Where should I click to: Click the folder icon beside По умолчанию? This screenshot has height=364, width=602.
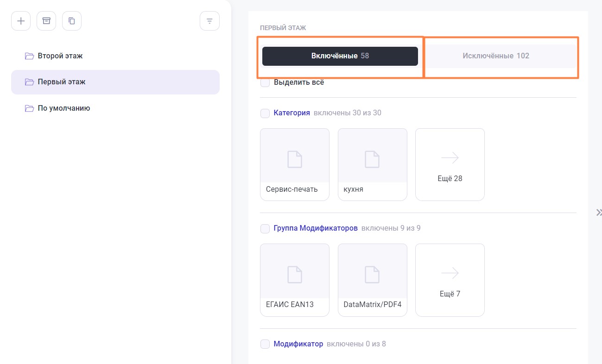click(x=30, y=108)
